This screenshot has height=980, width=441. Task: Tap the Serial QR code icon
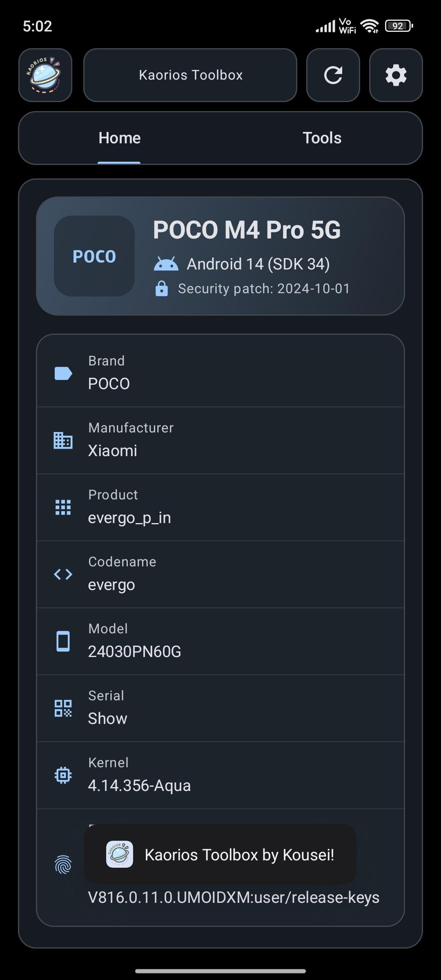[x=63, y=708]
